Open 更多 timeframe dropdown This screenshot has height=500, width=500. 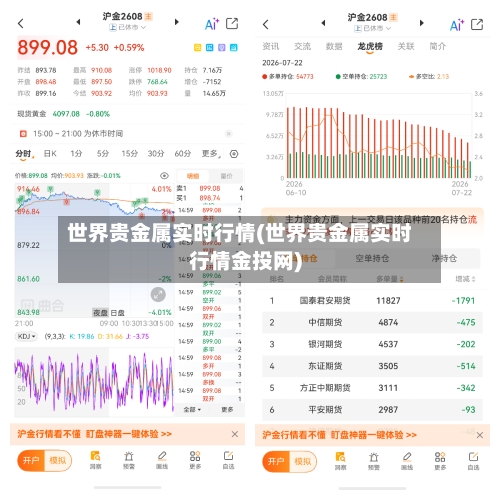pyautogui.click(x=211, y=153)
